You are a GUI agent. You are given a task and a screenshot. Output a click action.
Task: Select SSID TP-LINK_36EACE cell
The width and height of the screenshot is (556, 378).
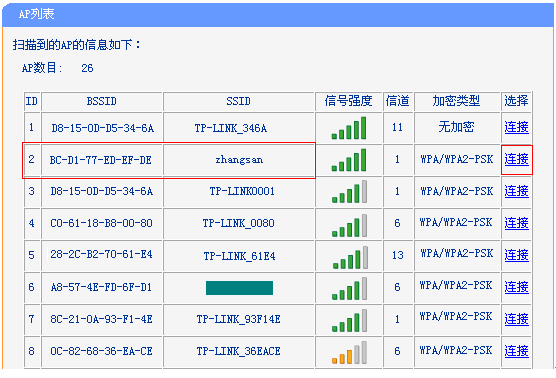239,351
